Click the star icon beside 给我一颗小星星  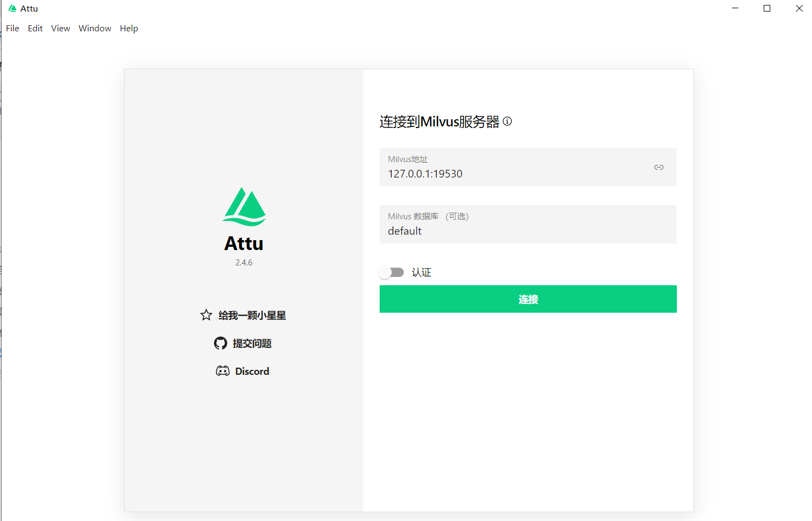coord(206,315)
